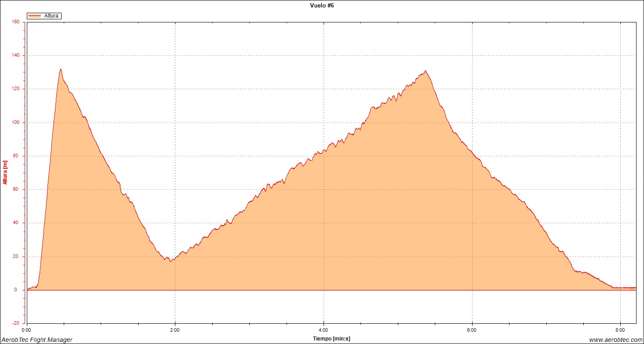
Task: Click the 0:00 time axis origin label
Action: point(27,329)
